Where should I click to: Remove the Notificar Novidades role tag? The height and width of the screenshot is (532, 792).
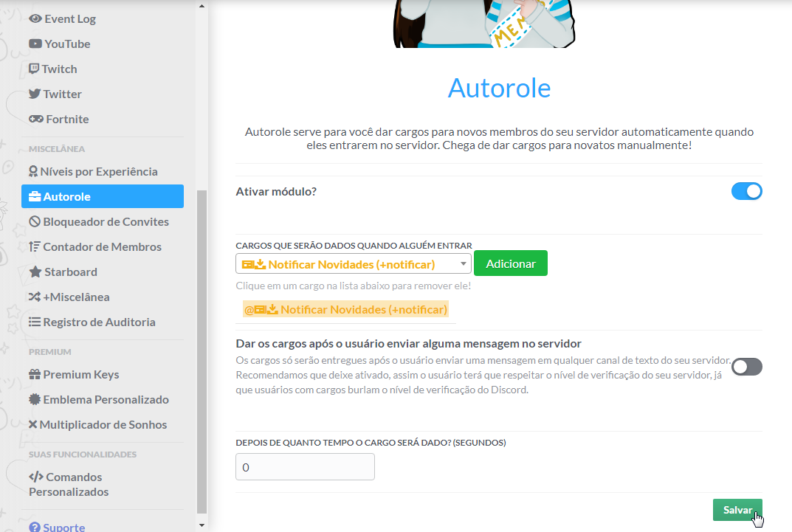click(345, 310)
